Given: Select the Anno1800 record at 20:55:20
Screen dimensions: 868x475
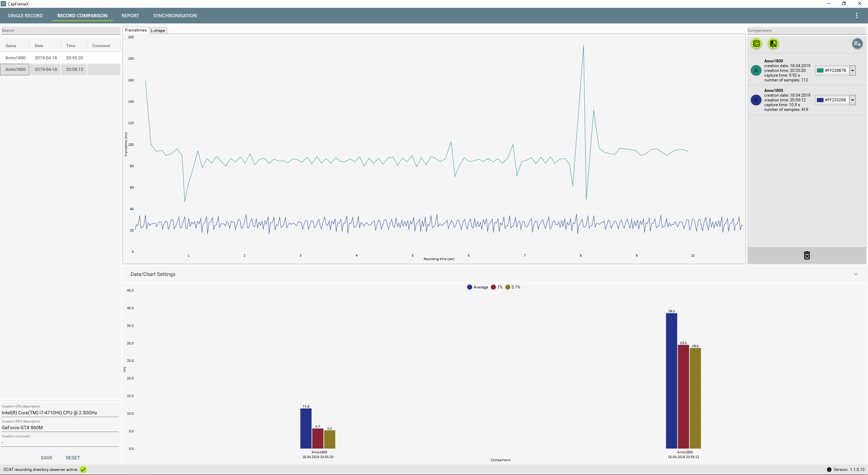Looking at the screenshot, I should [x=46, y=58].
